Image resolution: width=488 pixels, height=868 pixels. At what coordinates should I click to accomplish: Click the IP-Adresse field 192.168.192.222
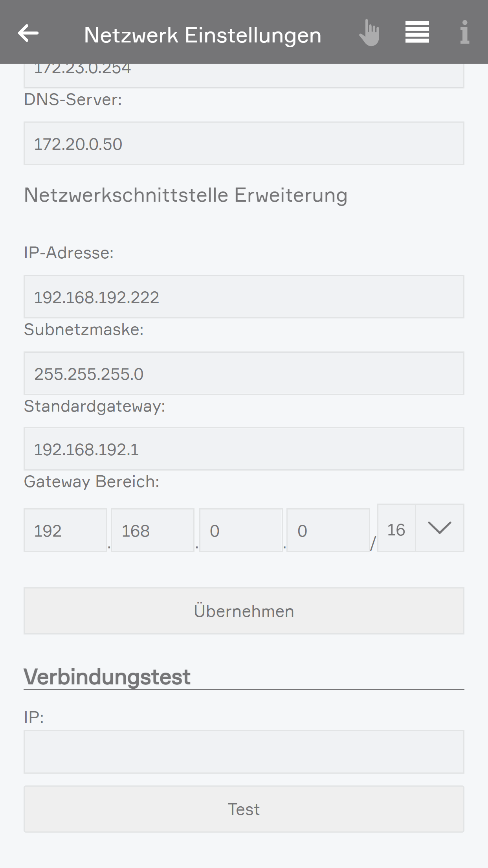point(244,297)
